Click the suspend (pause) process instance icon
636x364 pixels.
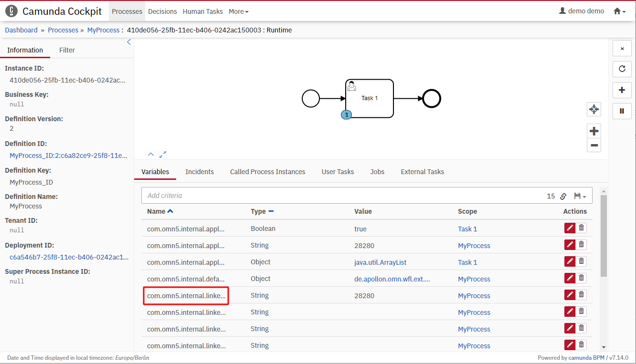622,111
